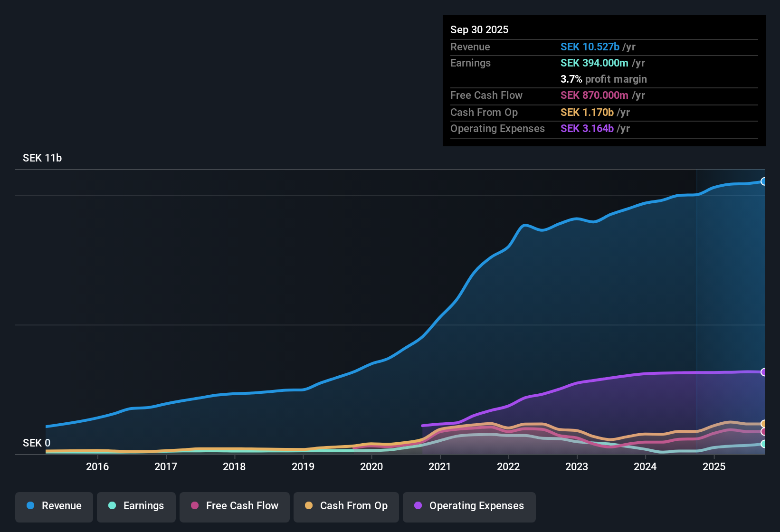Screen dimensions: 780x532
Task: Click the Free Cash Flow label in tooltip
Action: point(486,95)
